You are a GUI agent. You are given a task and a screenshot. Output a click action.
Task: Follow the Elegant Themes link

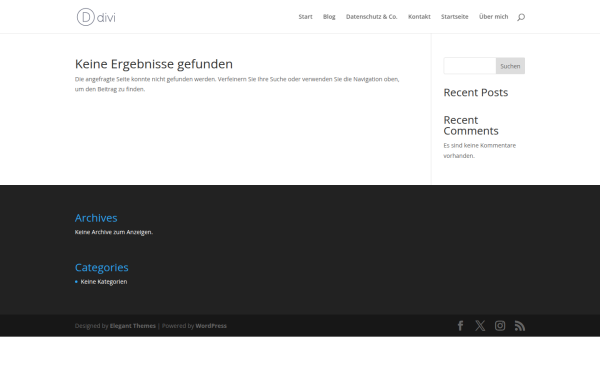[133, 326]
